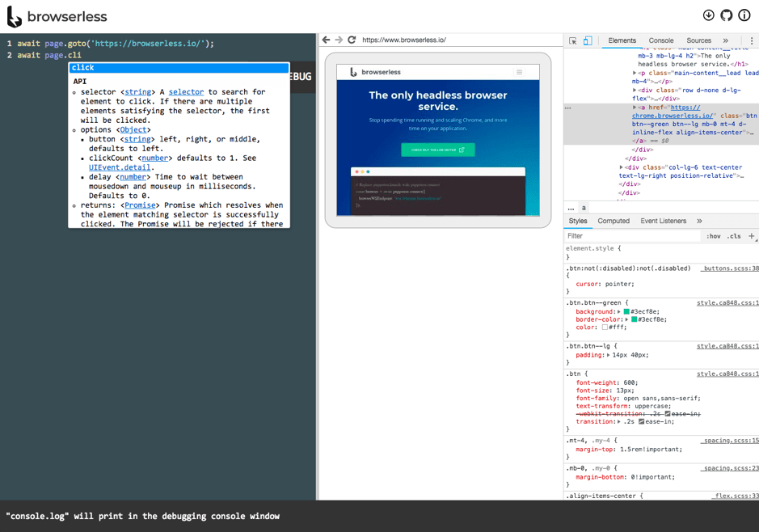
Task: Open the Computed styles tab
Action: (614, 221)
